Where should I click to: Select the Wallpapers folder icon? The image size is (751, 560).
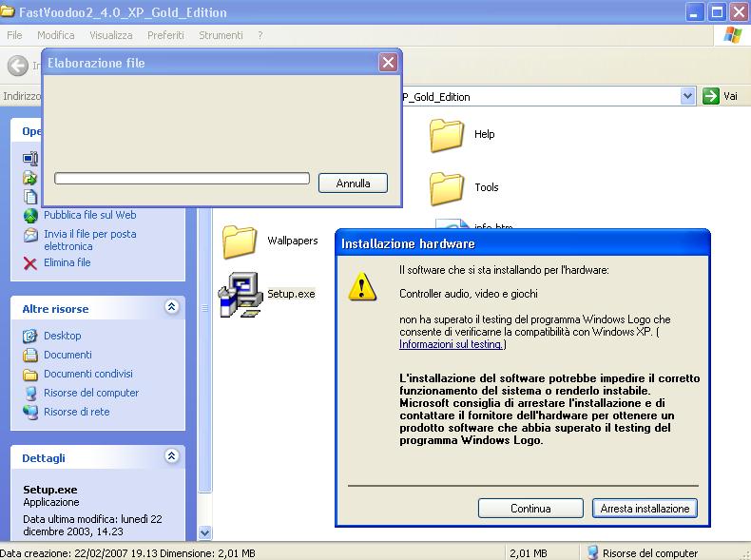coord(239,241)
